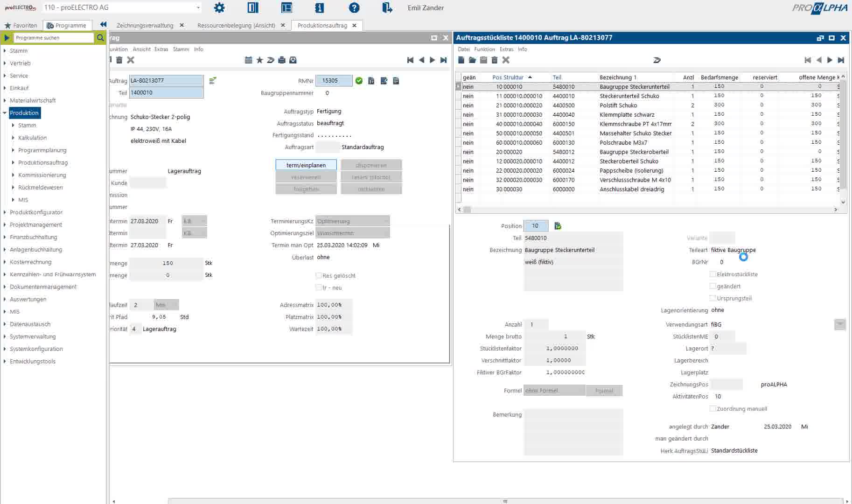Enable the Elektrostückliste checkbox
Image resolution: width=852 pixels, height=504 pixels.
pyautogui.click(x=712, y=274)
